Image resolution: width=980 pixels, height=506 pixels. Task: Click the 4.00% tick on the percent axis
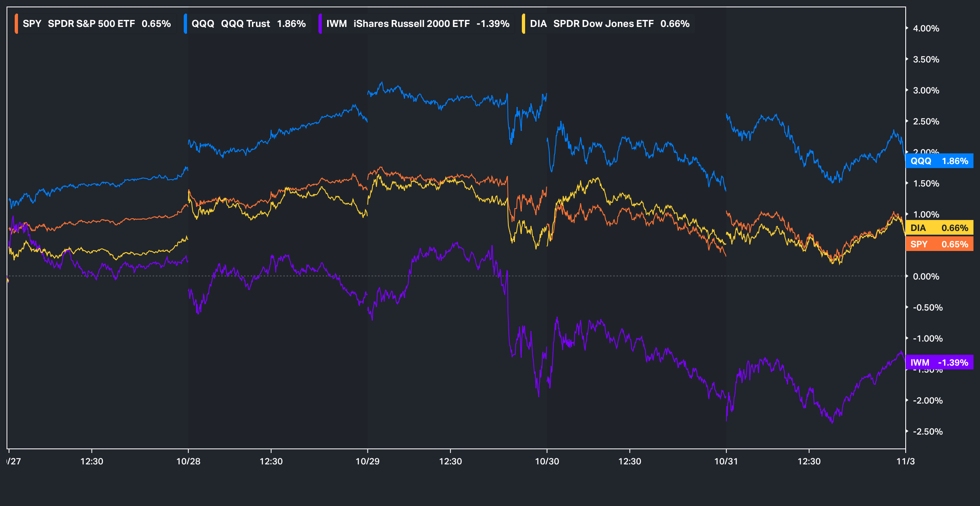click(926, 29)
